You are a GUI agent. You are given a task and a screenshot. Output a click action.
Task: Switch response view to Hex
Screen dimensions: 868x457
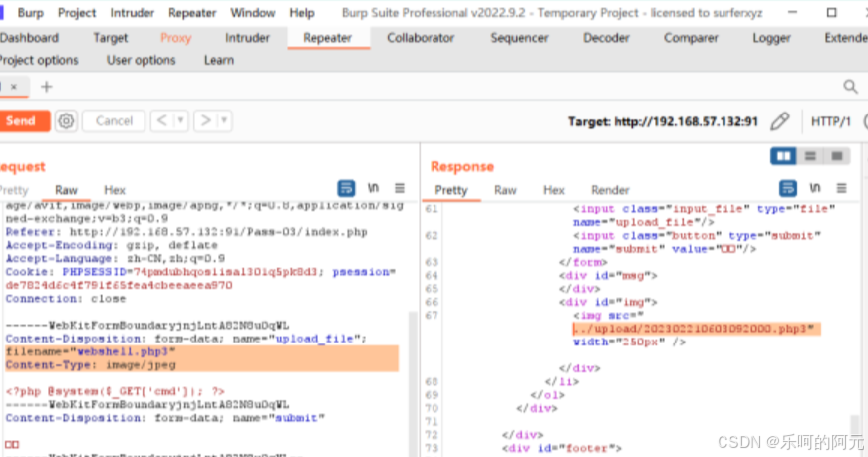553,190
